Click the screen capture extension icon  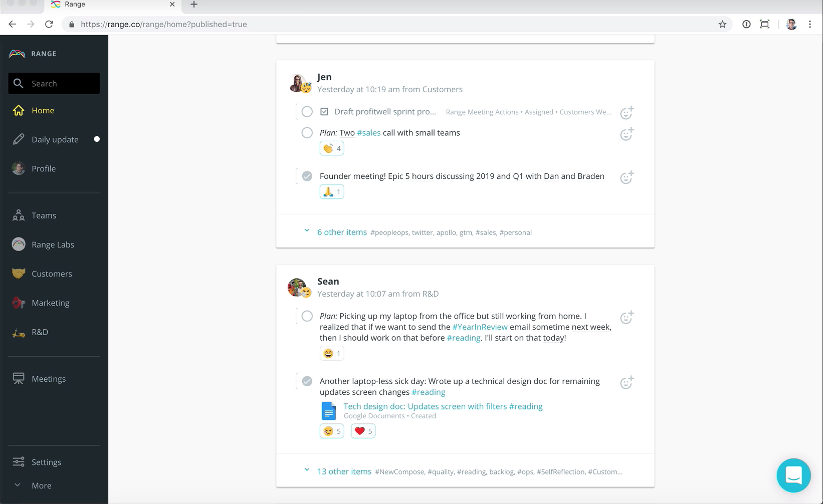pyautogui.click(x=765, y=24)
